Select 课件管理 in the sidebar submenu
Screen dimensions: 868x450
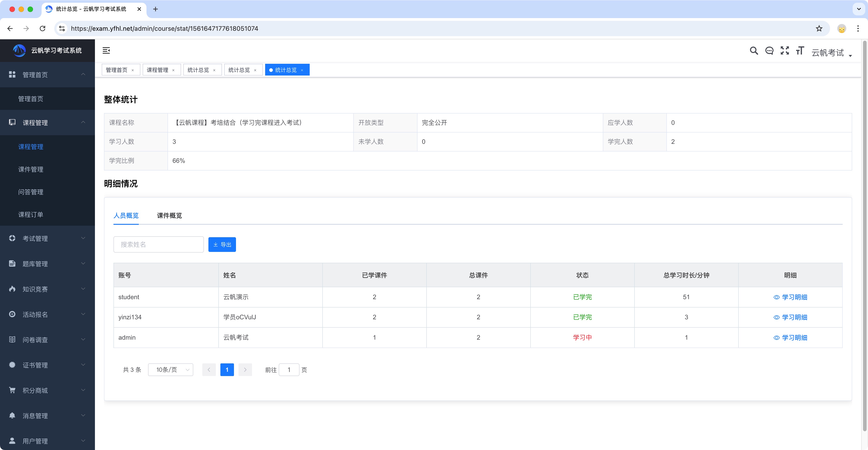[x=31, y=169]
